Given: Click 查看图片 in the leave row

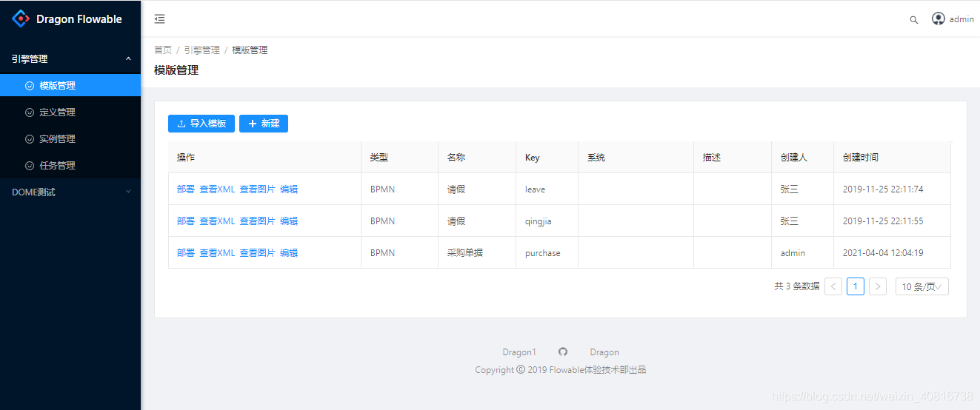Looking at the screenshot, I should [258, 189].
